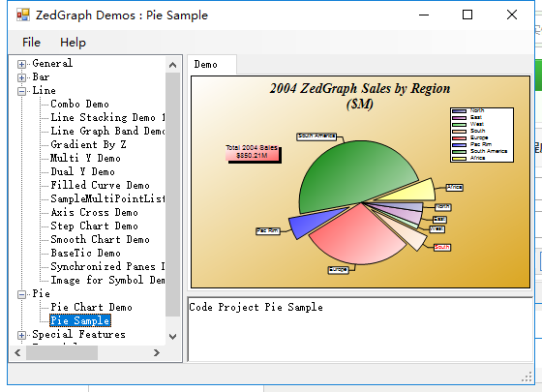Collapse the Line tree node
This screenshot has height=392, width=542.
[21, 91]
